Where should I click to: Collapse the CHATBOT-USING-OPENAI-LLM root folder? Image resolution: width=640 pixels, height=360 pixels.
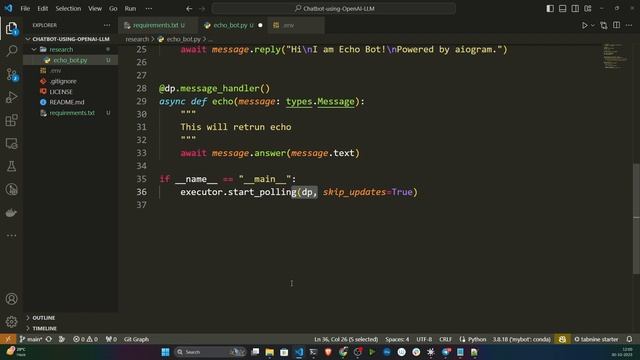(x=71, y=39)
